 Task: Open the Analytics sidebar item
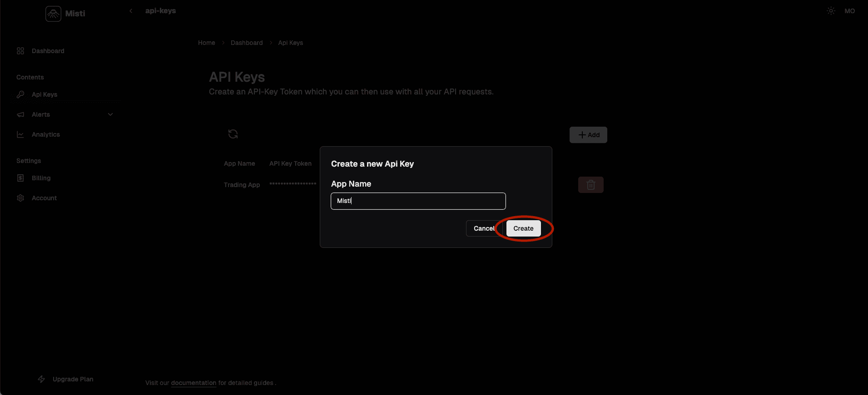[x=45, y=134]
